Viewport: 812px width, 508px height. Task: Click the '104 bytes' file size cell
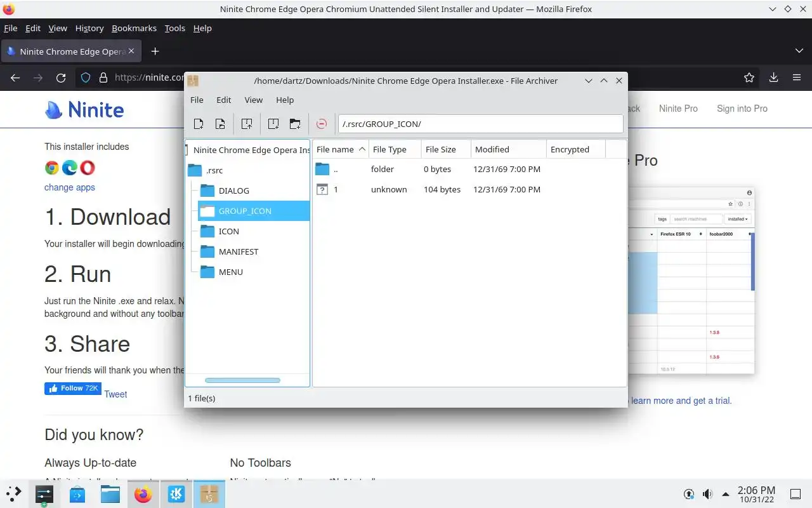tap(442, 189)
